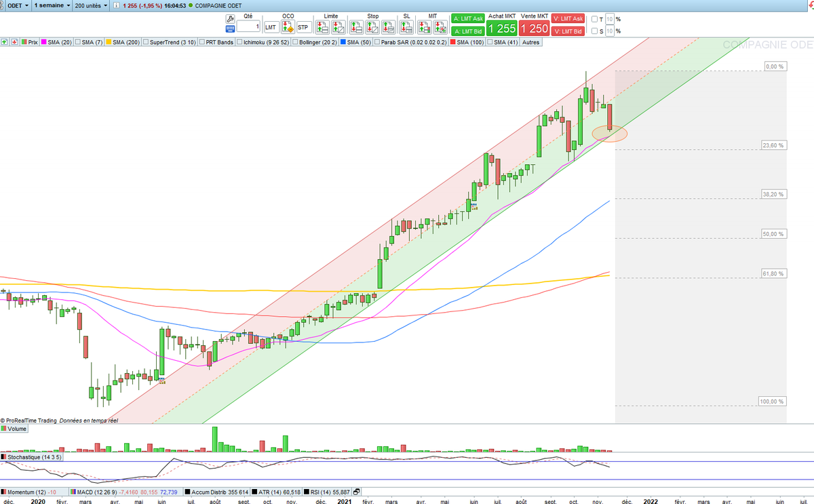Enable the SuperTrend (3 10) indicator

(146, 41)
